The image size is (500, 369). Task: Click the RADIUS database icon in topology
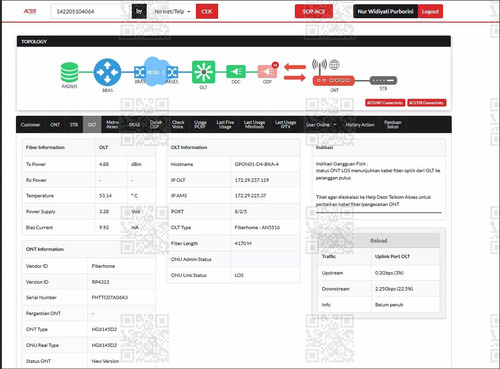[x=70, y=72]
